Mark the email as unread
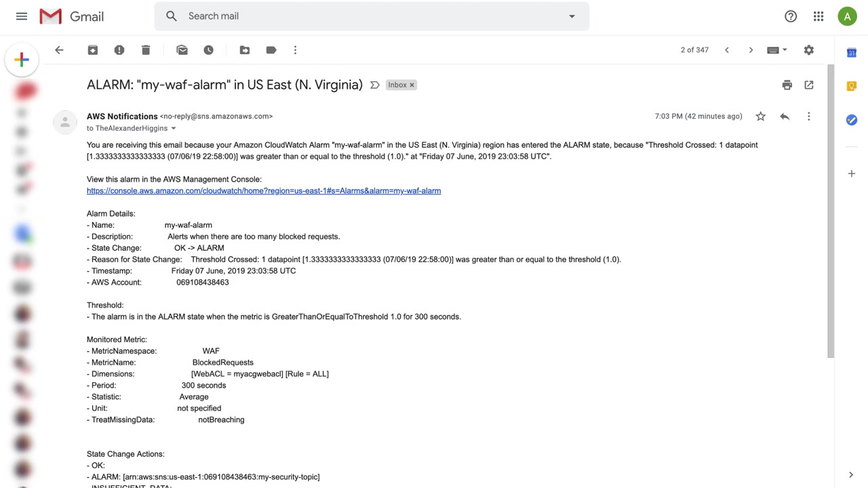 pyautogui.click(x=182, y=50)
